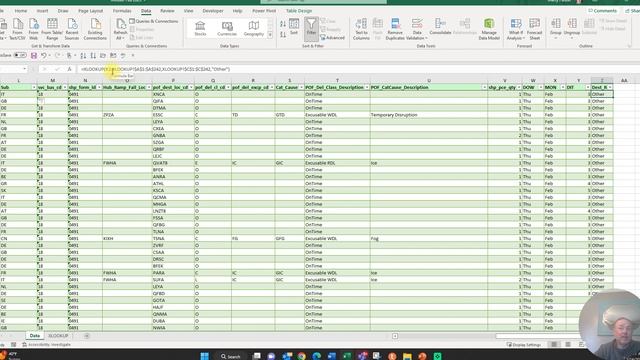Open Name Box dropdown
Screen dimensions: 640x360
pyautogui.click(x=24, y=69)
